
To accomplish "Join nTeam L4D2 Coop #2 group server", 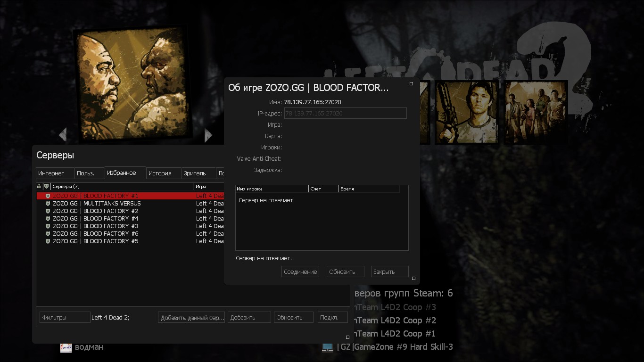I will pos(395,321).
